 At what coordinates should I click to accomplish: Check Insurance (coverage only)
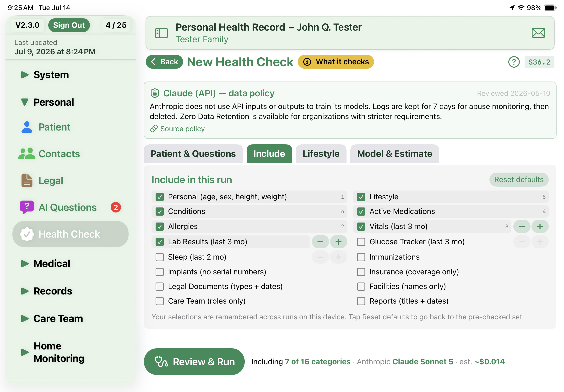tap(361, 272)
